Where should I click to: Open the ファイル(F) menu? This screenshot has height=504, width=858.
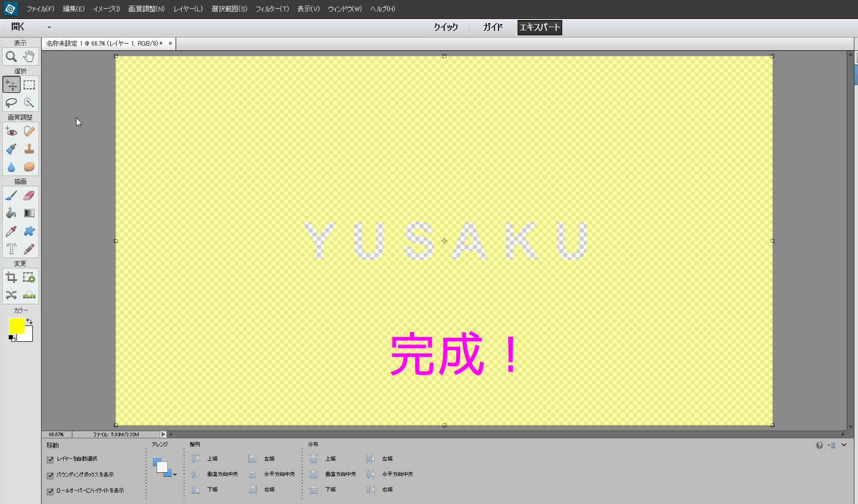coord(40,9)
